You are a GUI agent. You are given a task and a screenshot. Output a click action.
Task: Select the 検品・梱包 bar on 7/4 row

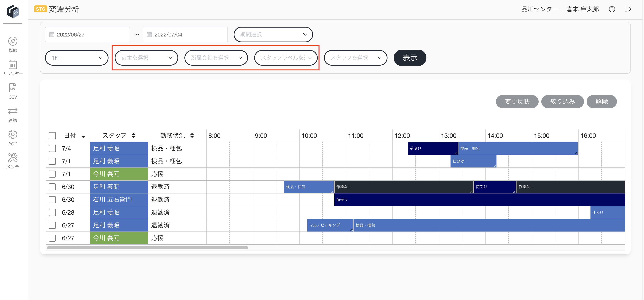518,148
